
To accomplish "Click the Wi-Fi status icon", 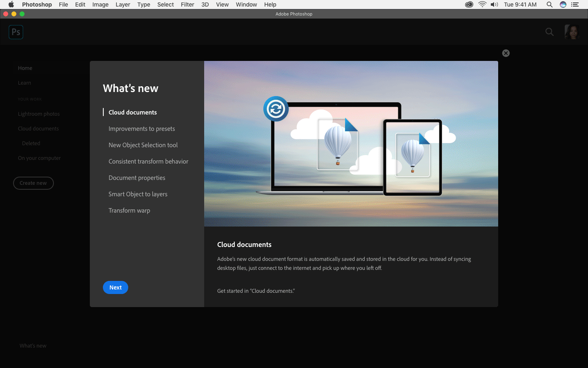I will pyautogui.click(x=482, y=4).
